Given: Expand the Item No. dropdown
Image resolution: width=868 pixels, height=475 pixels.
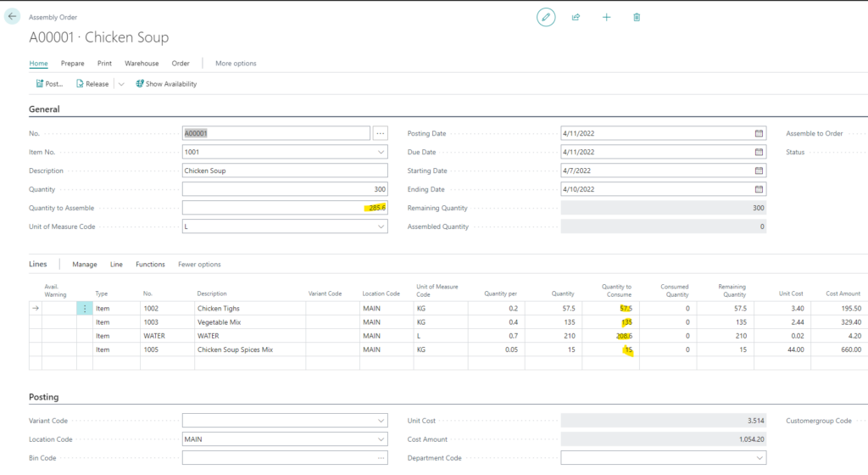Looking at the screenshot, I should (380, 153).
